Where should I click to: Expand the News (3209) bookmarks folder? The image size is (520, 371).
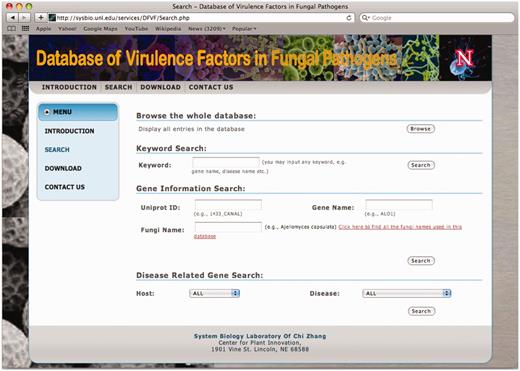(x=207, y=29)
